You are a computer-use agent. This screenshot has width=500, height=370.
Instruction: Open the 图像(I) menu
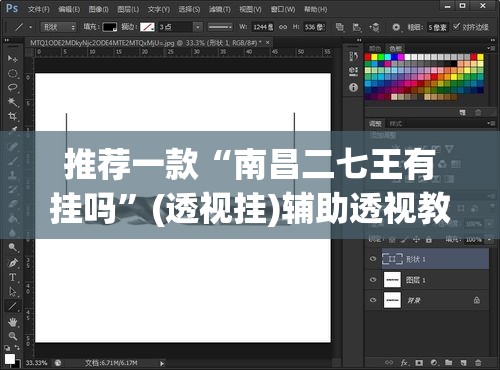pyautogui.click(x=99, y=9)
